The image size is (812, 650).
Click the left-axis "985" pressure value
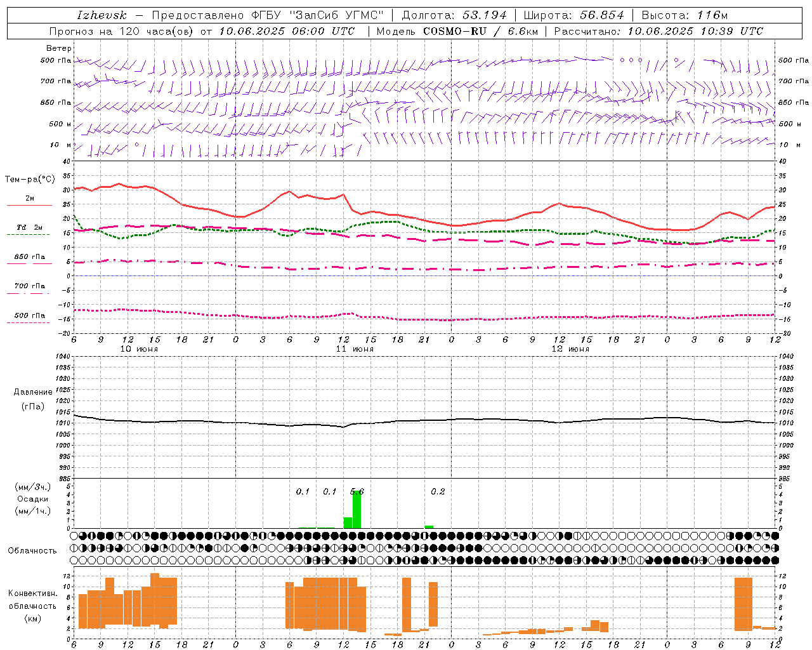click(x=64, y=479)
